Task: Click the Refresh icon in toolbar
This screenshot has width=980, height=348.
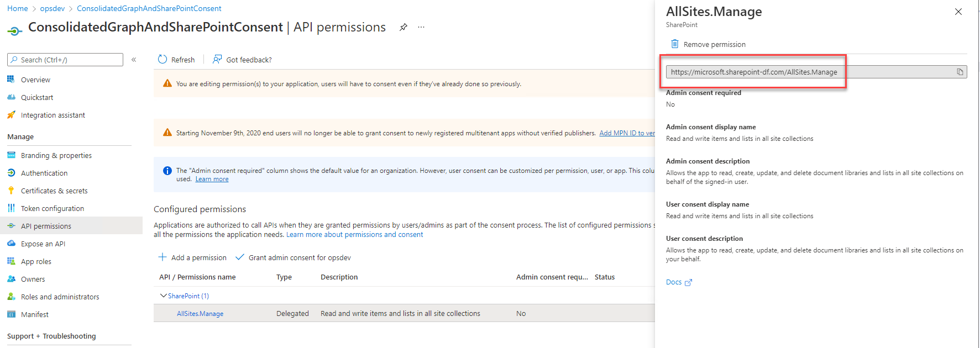Action: point(163,60)
